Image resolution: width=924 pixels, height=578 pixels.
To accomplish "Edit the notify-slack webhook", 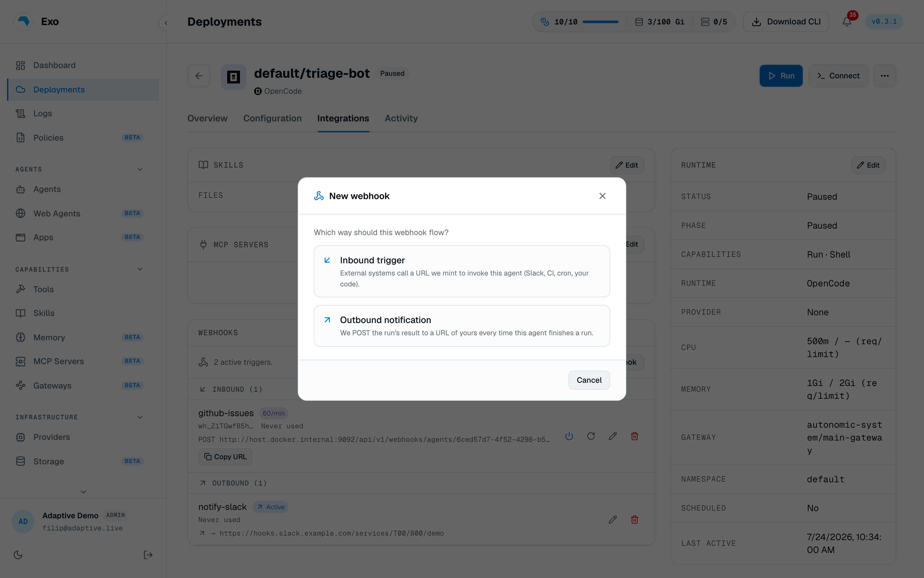I will [612, 520].
